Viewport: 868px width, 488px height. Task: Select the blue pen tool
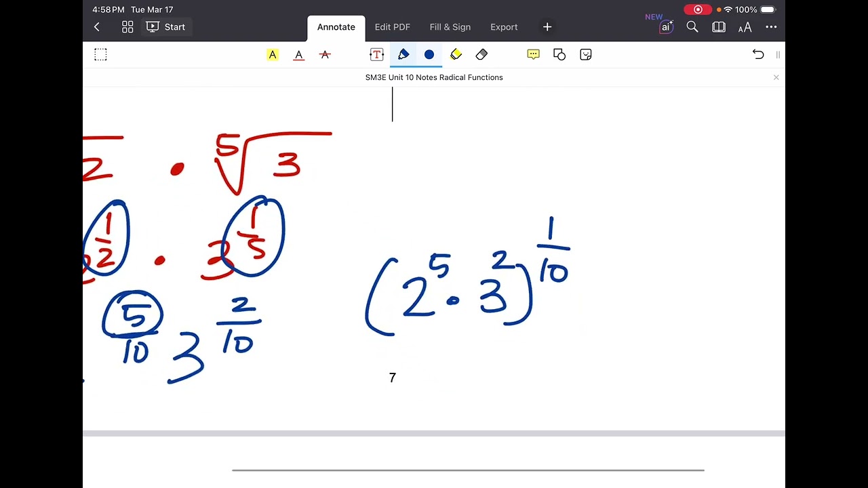point(403,55)
